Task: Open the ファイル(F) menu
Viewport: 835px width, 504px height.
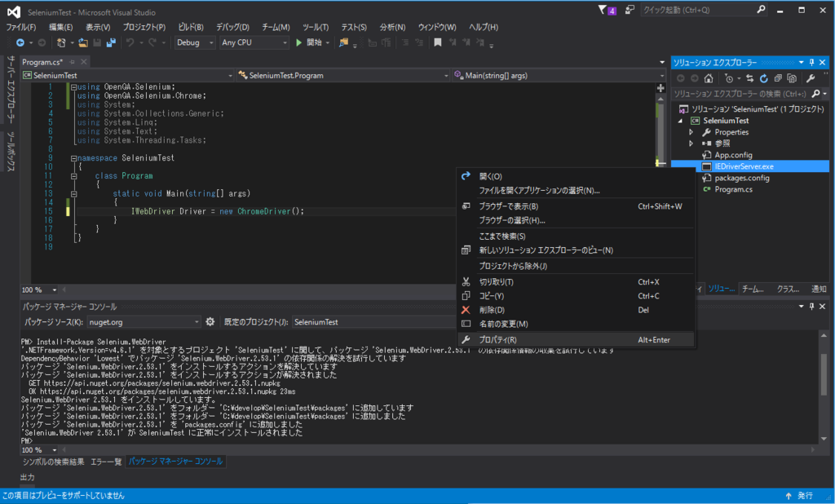Action: point(20,27)
